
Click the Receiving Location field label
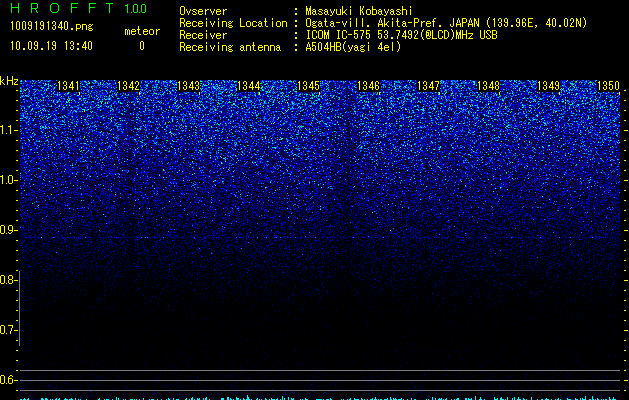(233, 23)
